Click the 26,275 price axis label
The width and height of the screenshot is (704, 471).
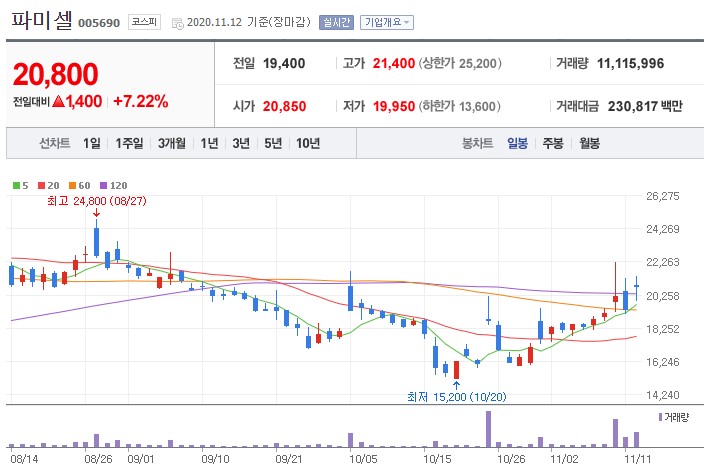(663, 196)
